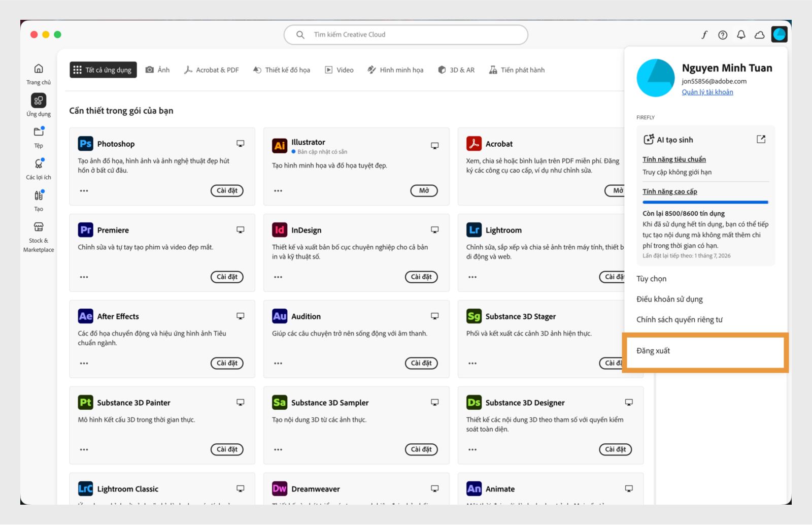Click the cloud sync status icon
812x525 pixels.
760,35
